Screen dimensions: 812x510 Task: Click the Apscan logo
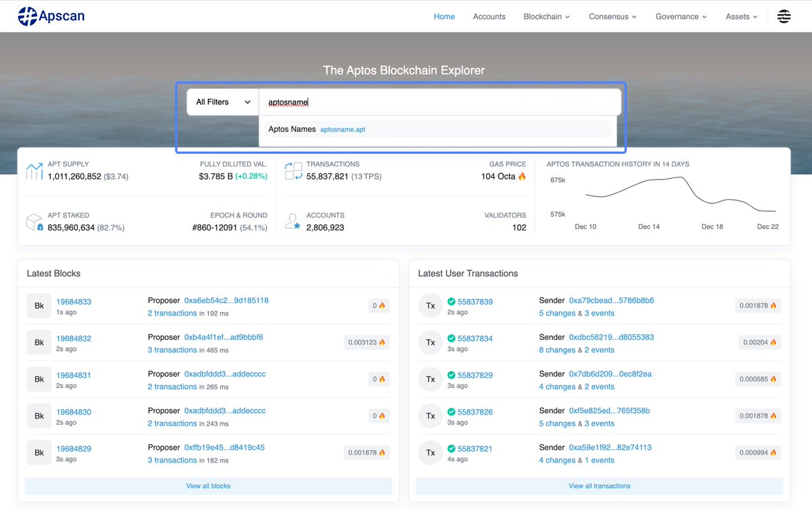tap(51, 16)
